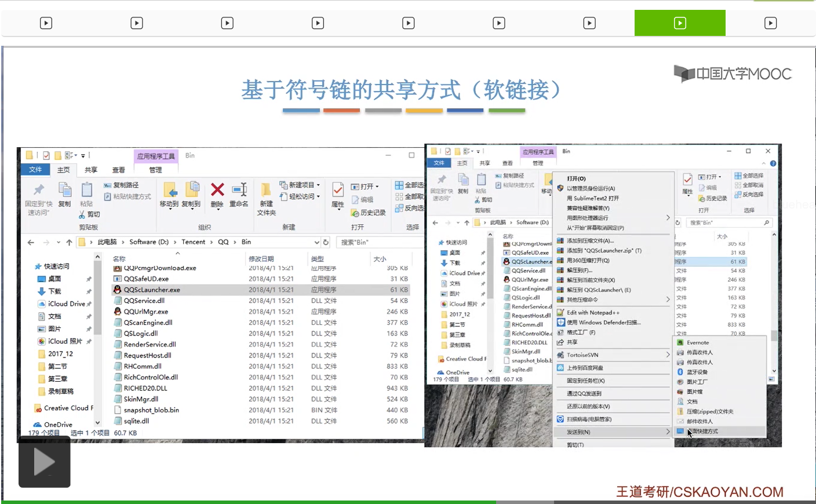Click the Software (D:) breadcrumb in left Explorer
Viewport: 816px width, 504px height.
click(x=149, y=242)
